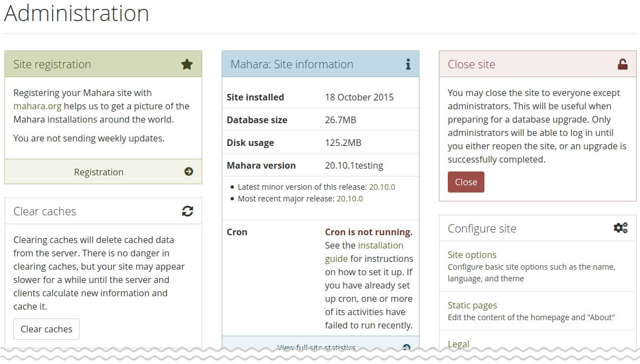Click the Mahara: Site information heading
This screenshot has width=640, height=364.
[292, 64]
